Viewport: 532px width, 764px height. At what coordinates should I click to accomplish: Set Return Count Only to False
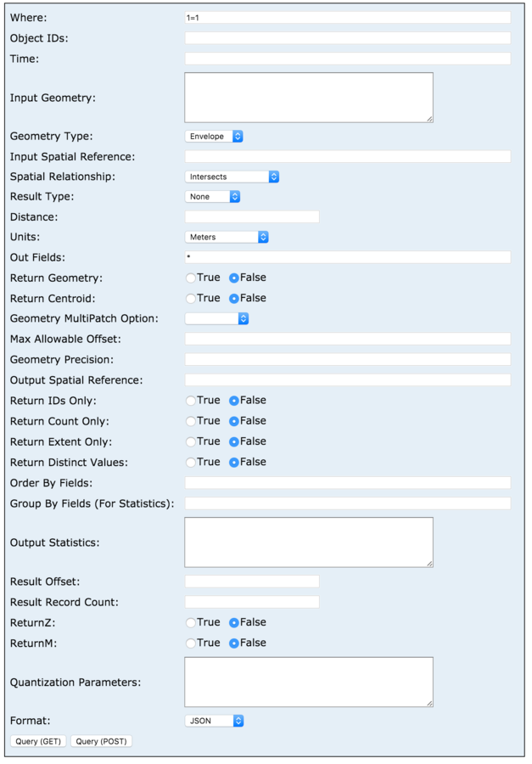pyautogui.click(x=234, y=421)
